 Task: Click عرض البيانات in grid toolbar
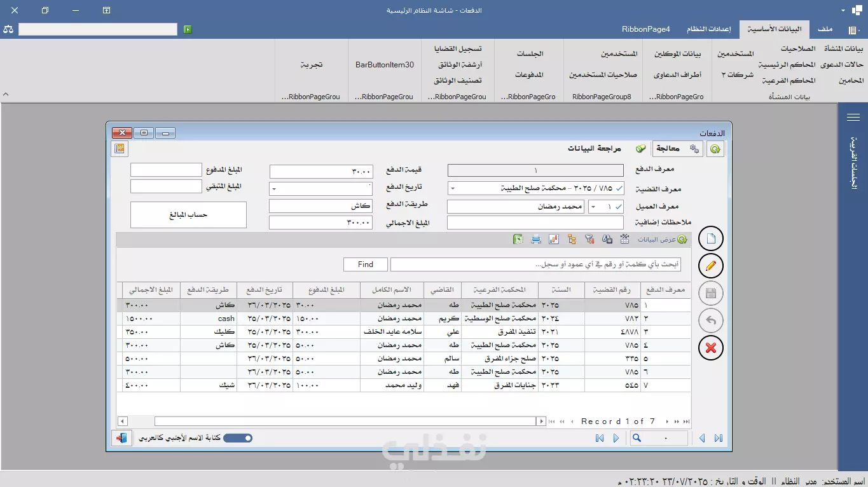click(x=657, y=240)
